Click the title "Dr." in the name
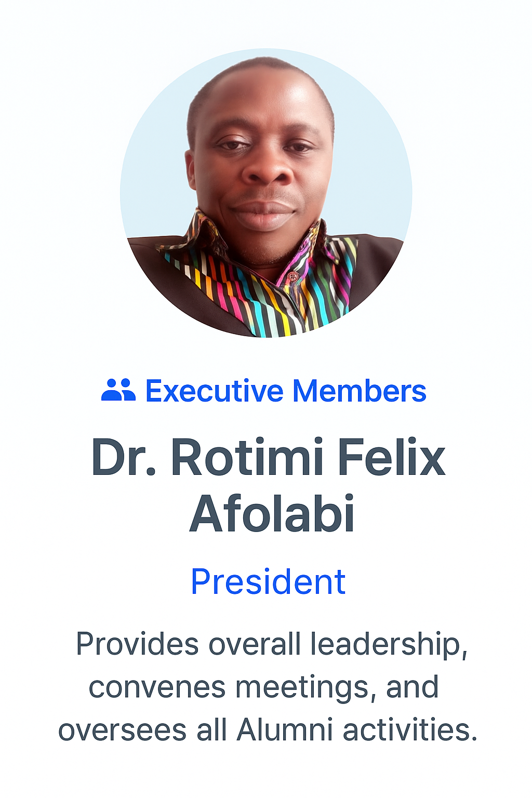 pyautogui.click(x=124, y=458)
